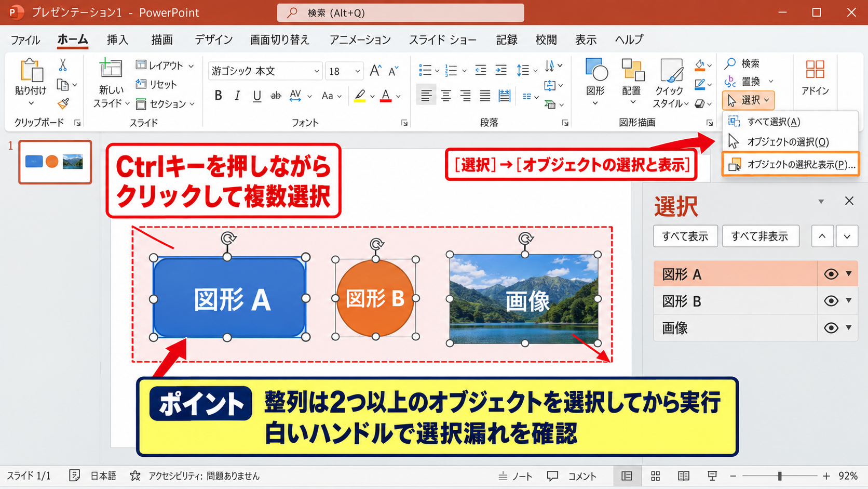Toggle Normal view in status bar

pos(627,476)
